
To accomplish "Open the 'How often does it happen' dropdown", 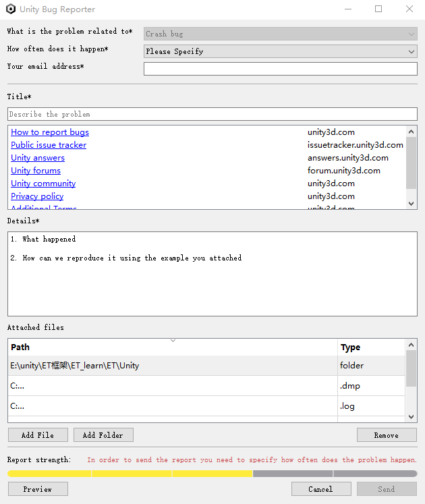I will pyautogui.click(x=281, y=51).
